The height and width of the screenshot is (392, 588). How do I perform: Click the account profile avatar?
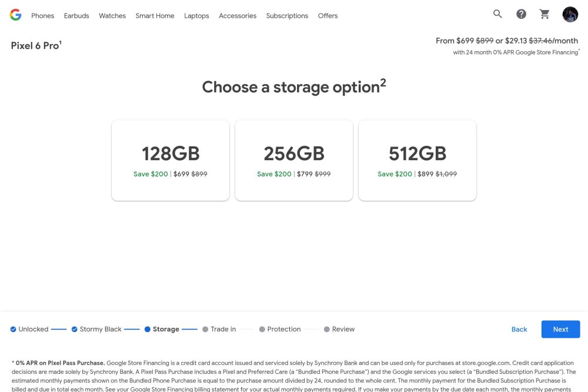point(570,14)
